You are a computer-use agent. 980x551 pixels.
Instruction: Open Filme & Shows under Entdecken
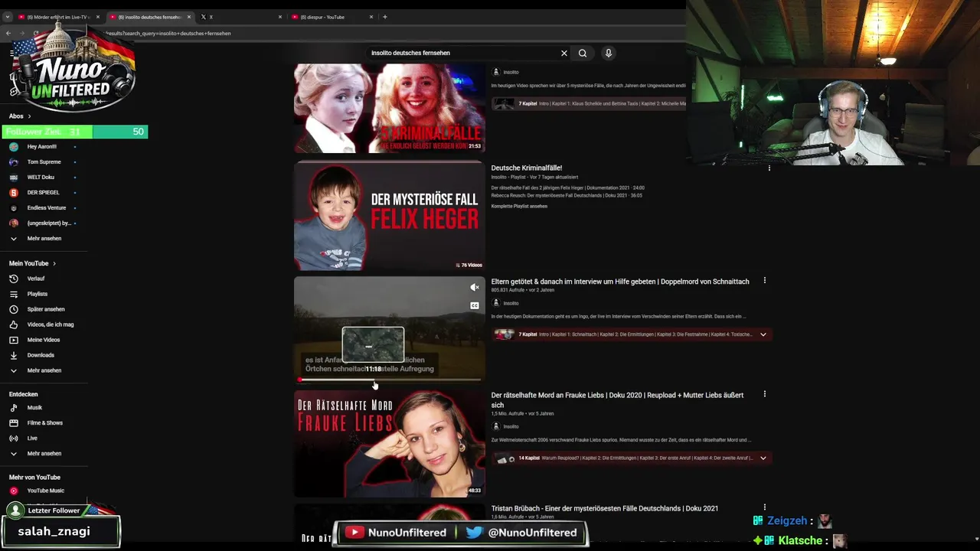(44, 423)
